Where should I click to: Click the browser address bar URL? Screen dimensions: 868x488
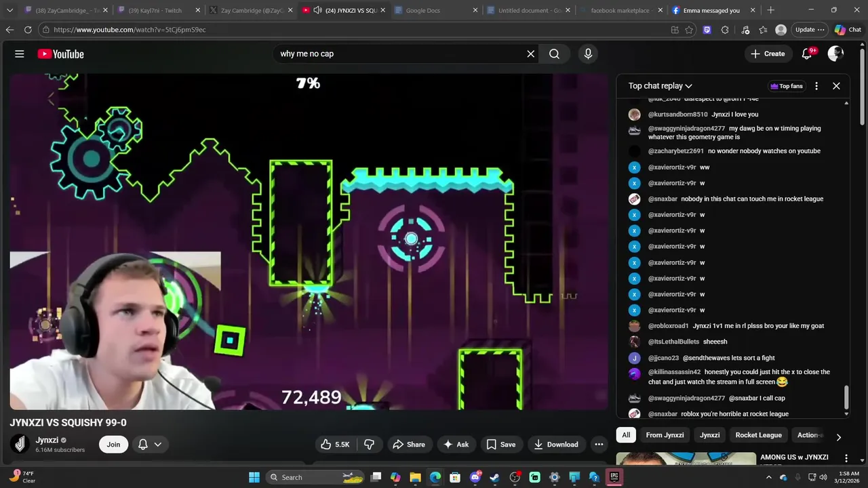pyautogui.click(x=130, y=30)
